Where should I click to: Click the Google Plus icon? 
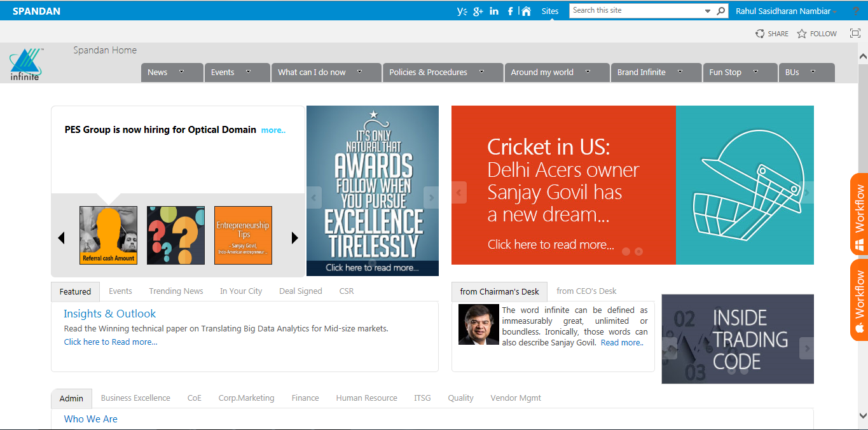[478, 11]
